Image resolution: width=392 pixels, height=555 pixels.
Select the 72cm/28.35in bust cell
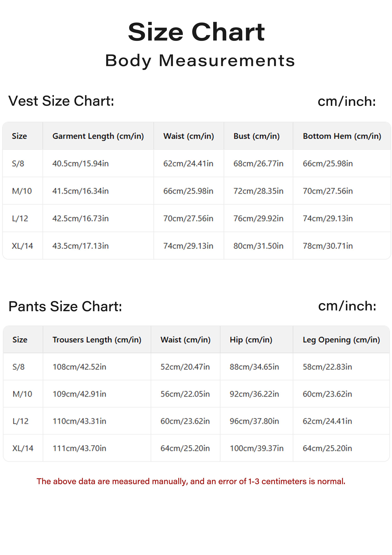tap(258, 191)
